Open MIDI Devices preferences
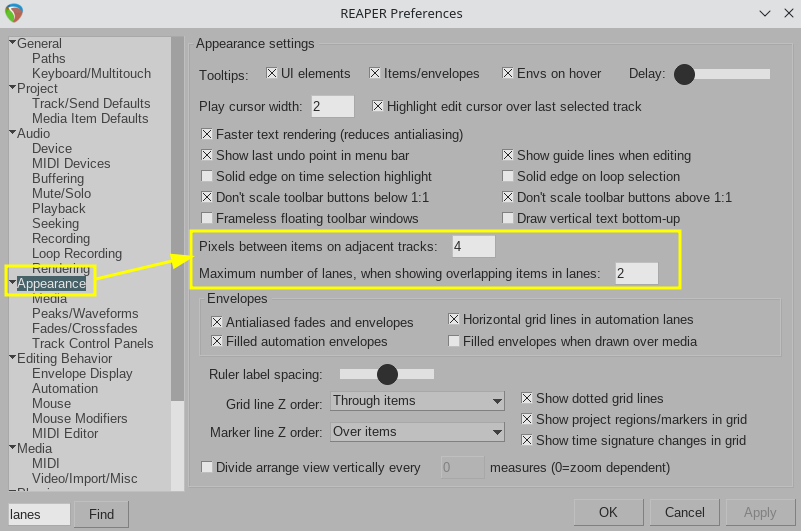 [x=71, y=163]
